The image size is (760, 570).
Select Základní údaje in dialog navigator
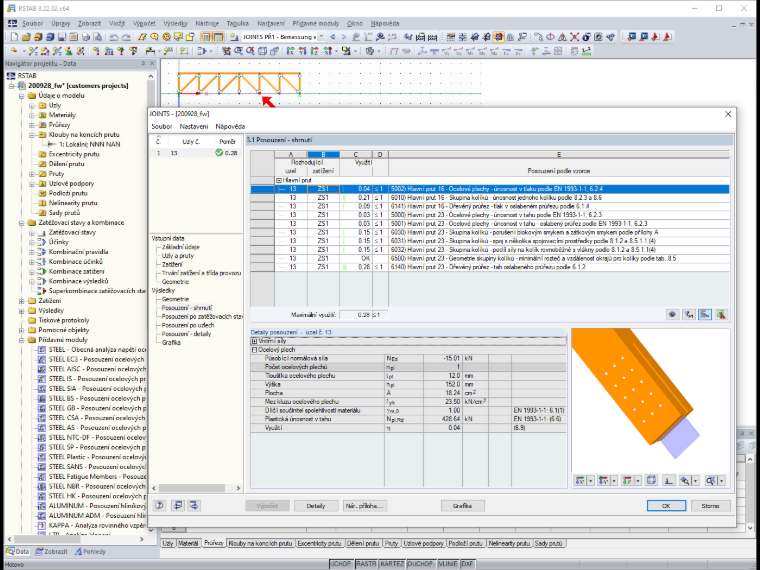pyautogui.click(x=180, y=247)
